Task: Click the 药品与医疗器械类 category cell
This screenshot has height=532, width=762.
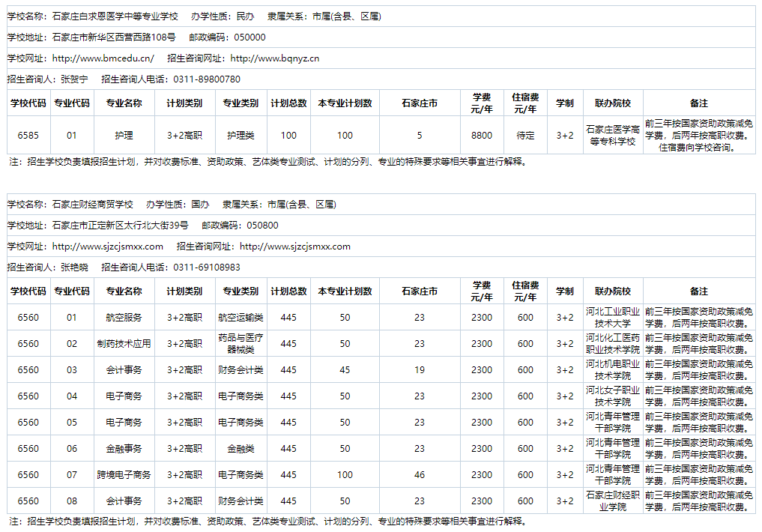Action: (x=241, y=344)
